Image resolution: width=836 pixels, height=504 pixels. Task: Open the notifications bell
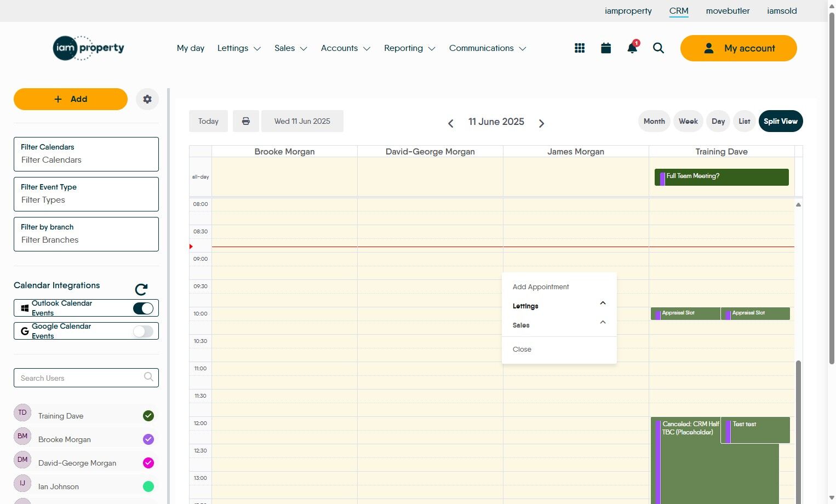pos(632,48)
